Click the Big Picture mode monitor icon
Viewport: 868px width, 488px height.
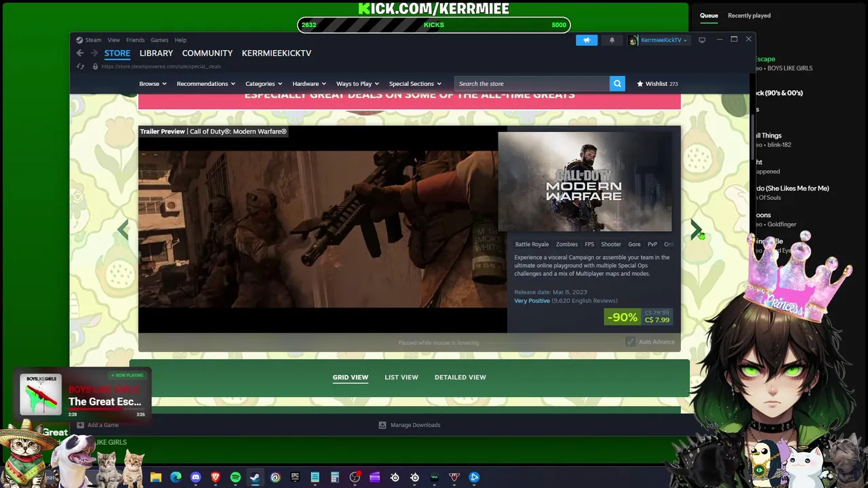(x=702, y=40)
